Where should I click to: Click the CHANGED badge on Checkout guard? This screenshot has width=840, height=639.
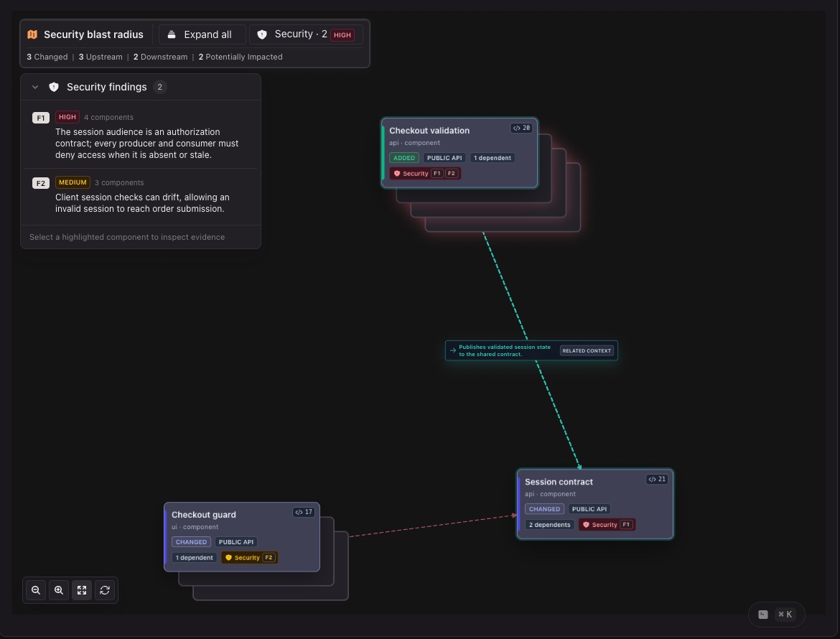point(191,542)
